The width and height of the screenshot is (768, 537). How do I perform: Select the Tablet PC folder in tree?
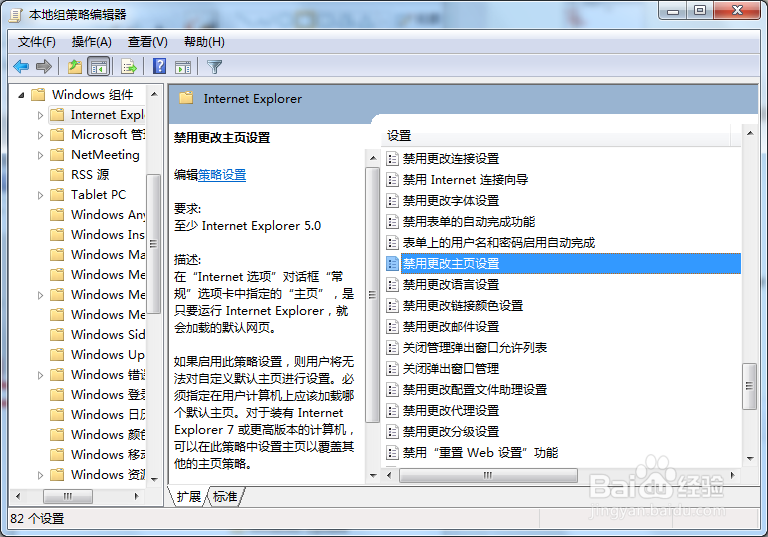point(98,195)
